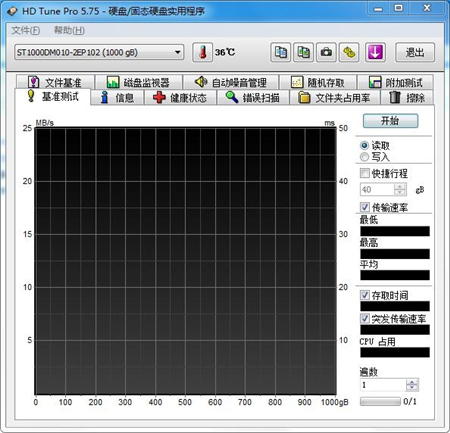Open the 文件(F) menu
The image size is (450, 433).
coord(26,30)
